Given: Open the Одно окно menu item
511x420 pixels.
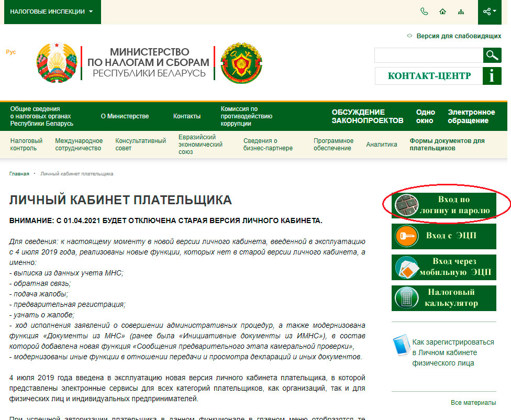Looking at the screenshot, I should click(x=425, y=116).
